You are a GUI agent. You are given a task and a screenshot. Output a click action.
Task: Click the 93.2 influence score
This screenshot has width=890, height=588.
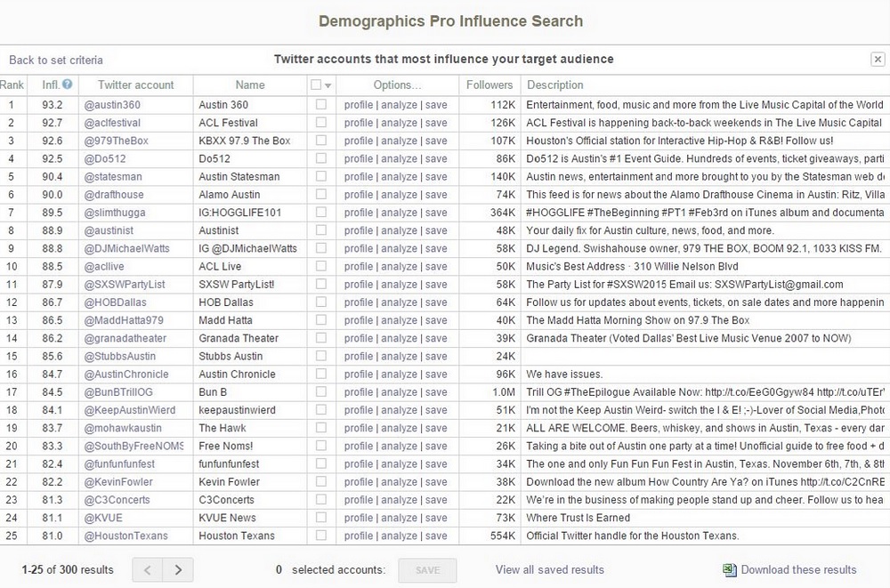pos(53,105)
